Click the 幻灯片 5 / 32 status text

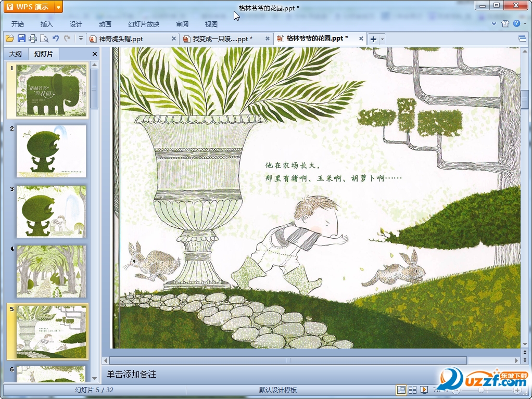click(x=94, y=390)
